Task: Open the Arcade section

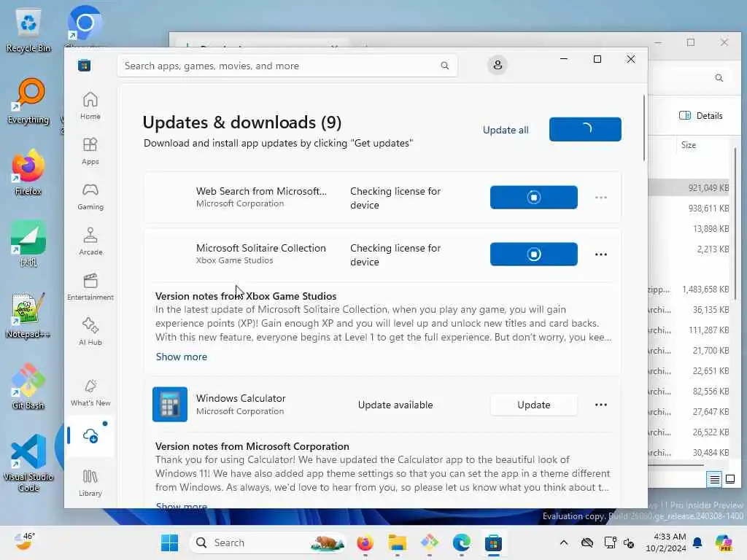Action: pos(90,241)
